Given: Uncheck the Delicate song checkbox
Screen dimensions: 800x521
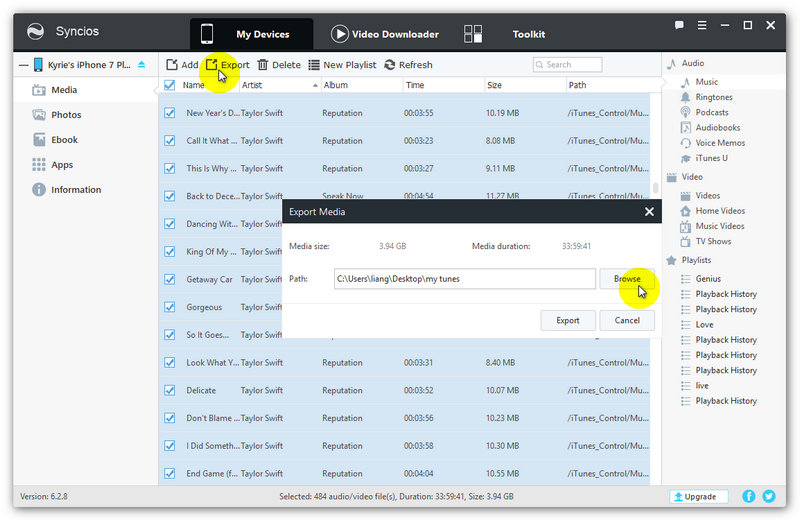Looking at the screenshot, I should pos(169,390).
